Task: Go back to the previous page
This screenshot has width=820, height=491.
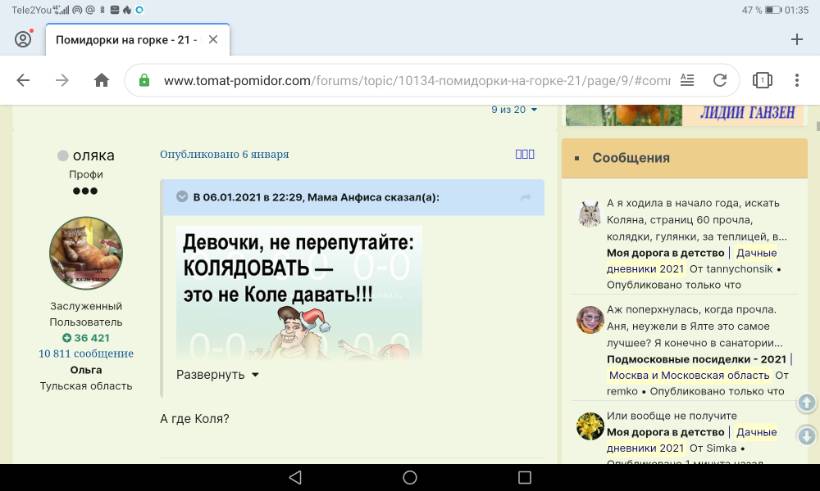Action: pos(23,81)
